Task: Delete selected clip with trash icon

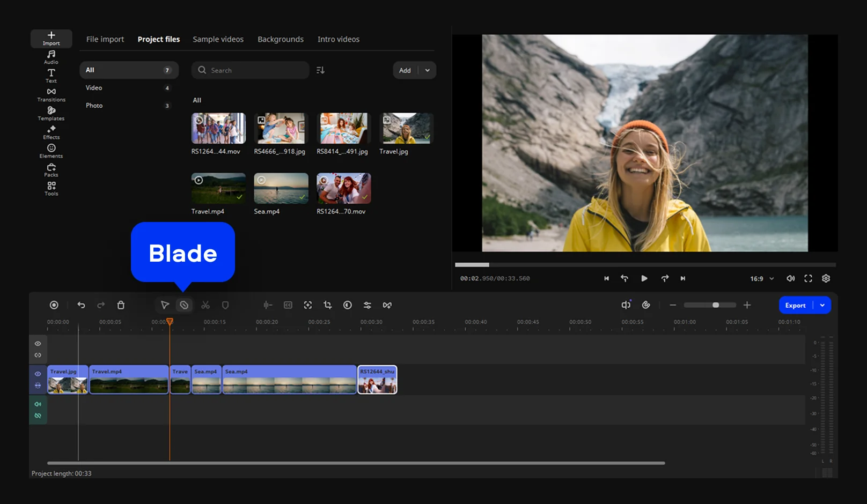Action: tap(121, 305)
